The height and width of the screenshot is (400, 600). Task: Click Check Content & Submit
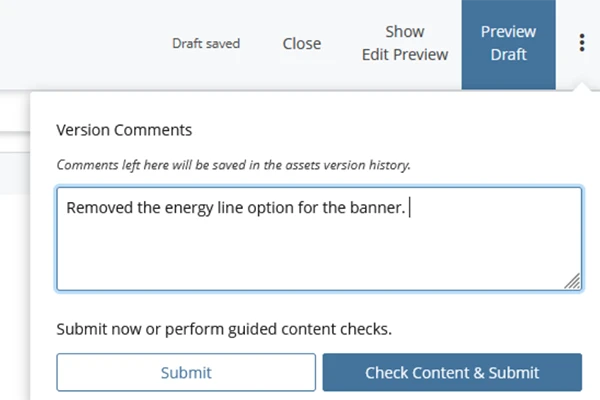pos(452,372)
